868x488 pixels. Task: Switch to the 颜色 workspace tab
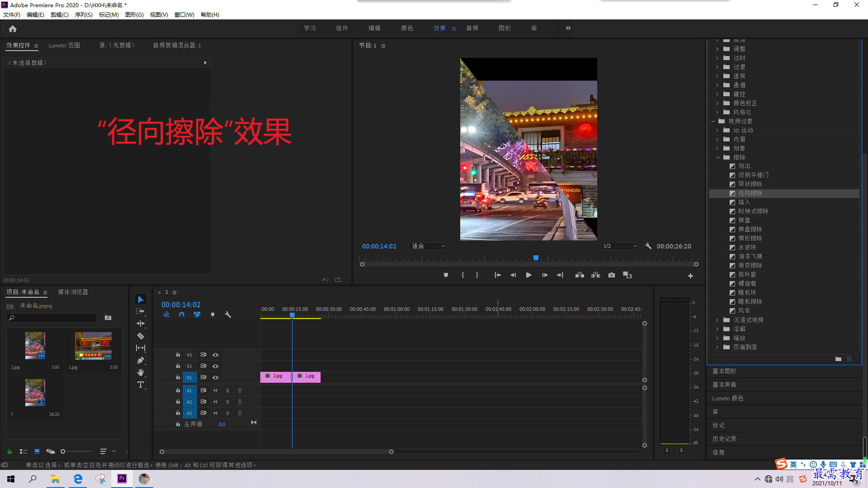click(x=407, y=28)
